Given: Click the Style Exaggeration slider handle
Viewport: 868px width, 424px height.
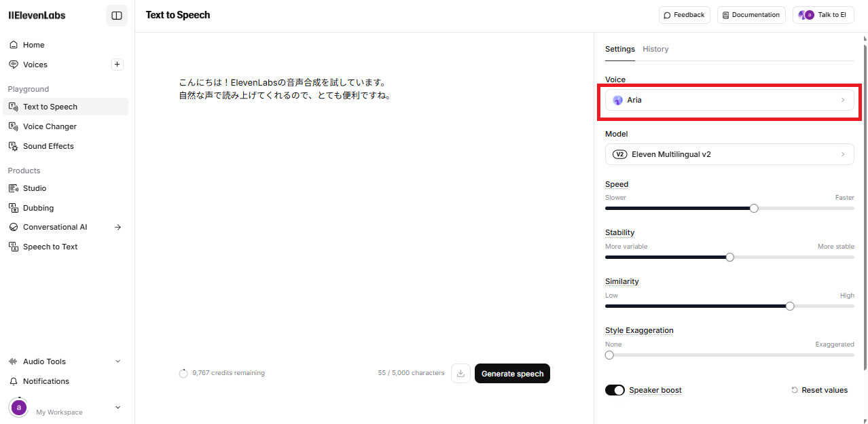Looking at the screenshot, I should pos(609,355).
